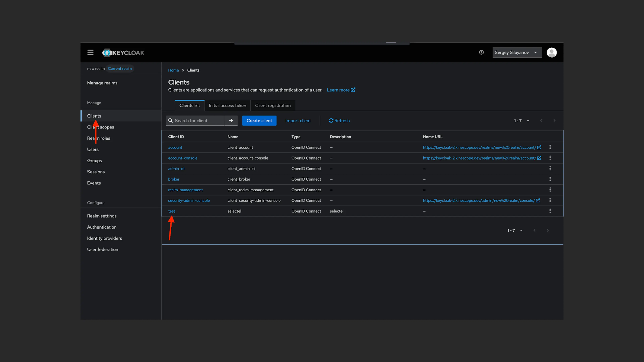The image size is (644, 362).
Task: Click the search submit arrow icon
Action: [231, 120]
